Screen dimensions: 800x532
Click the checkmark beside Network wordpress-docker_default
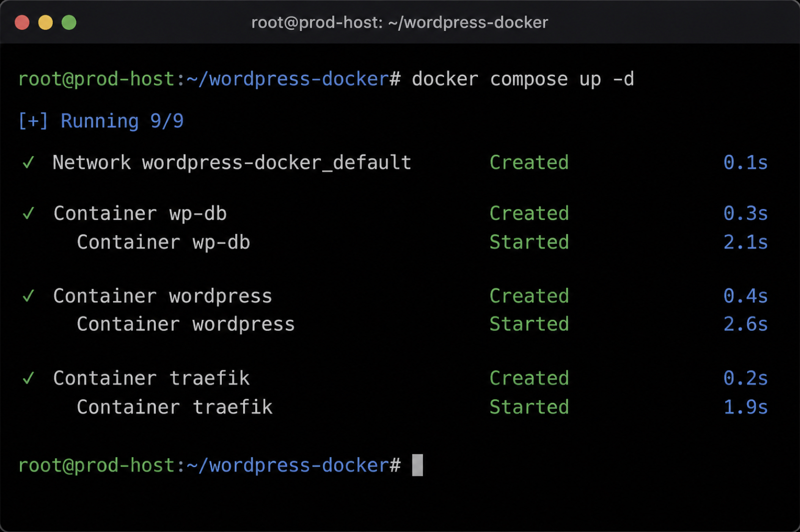tap(28, 163)
